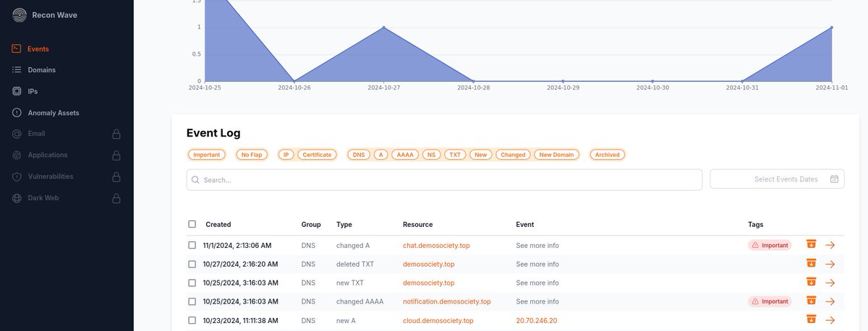
Task: Open the chat.demosociety.top resource link
Action: click(436, 246)
